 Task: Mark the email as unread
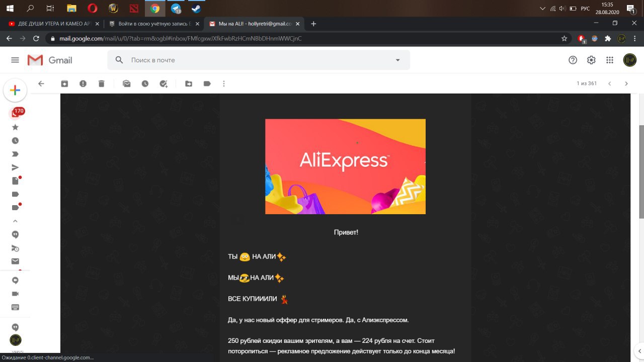(127, 84)
